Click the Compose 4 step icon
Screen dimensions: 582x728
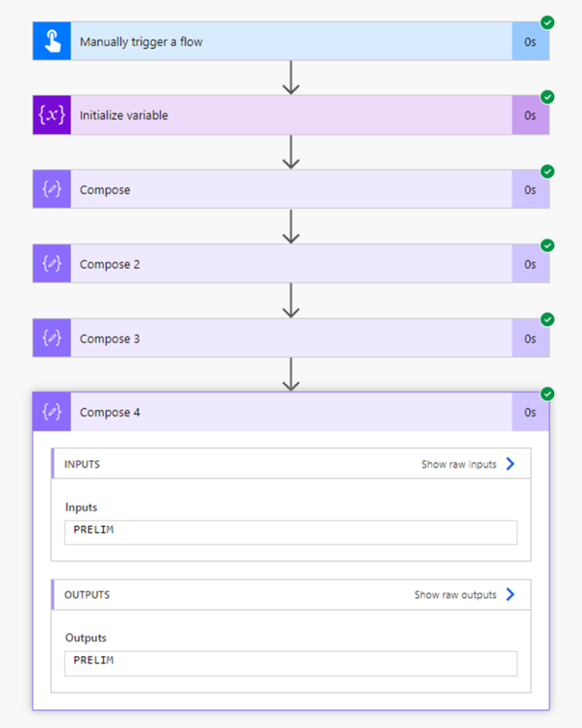(52, 412)
